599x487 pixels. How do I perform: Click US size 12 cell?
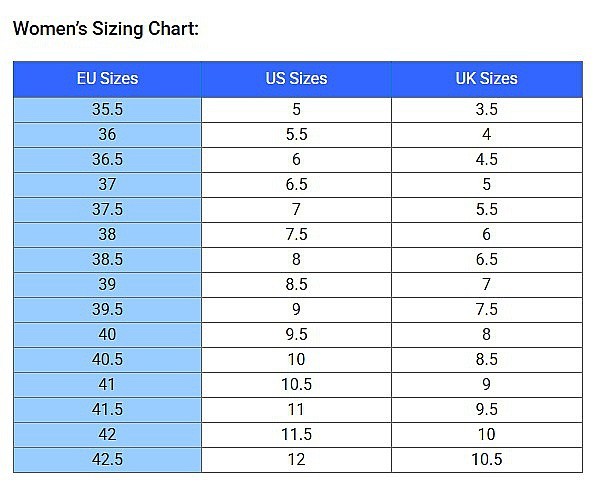[x=296, y=459]
